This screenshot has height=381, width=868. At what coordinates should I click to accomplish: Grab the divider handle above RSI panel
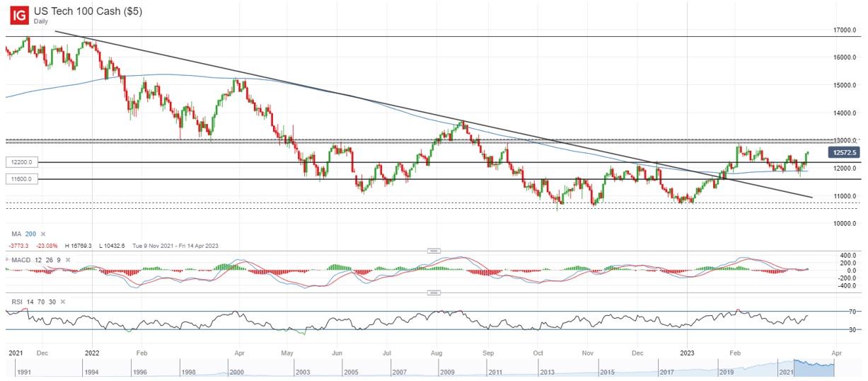pos(434,292)
